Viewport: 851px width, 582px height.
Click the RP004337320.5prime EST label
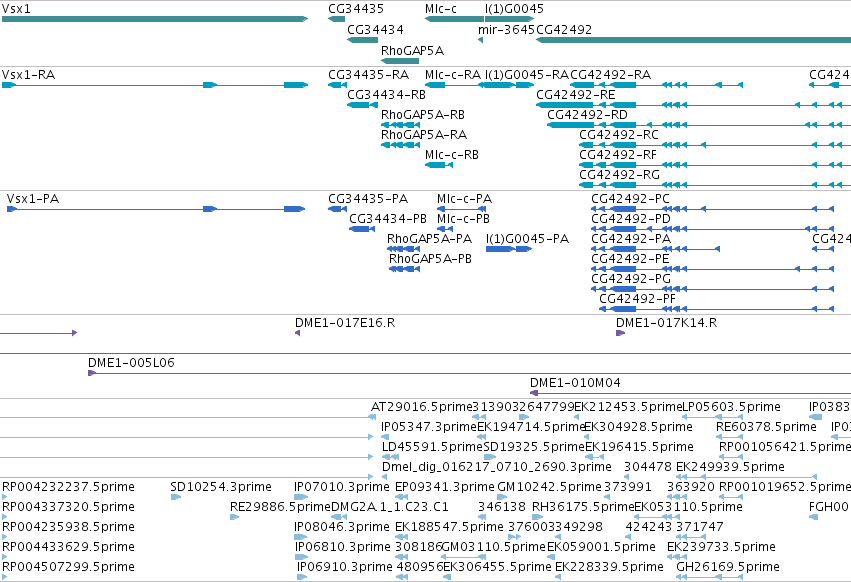tap(68, 507)
